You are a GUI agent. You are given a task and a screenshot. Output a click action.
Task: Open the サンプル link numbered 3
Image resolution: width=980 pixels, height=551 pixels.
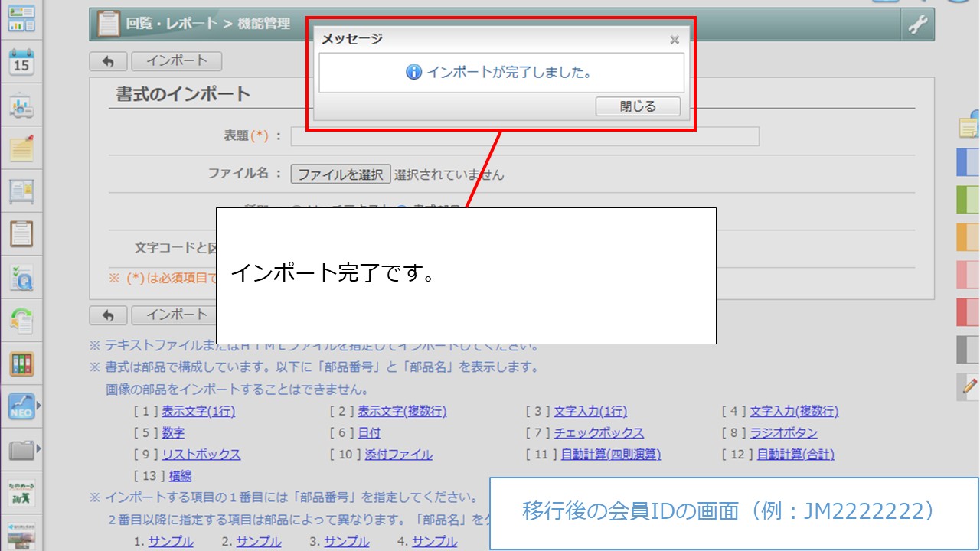[347, 542]
